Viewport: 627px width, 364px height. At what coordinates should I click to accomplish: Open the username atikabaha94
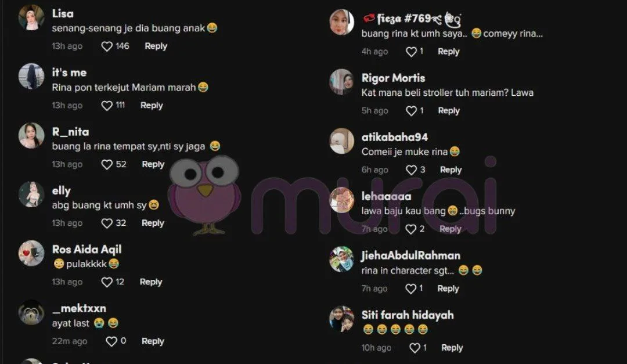pyautogui.click(x=395, y=137)
